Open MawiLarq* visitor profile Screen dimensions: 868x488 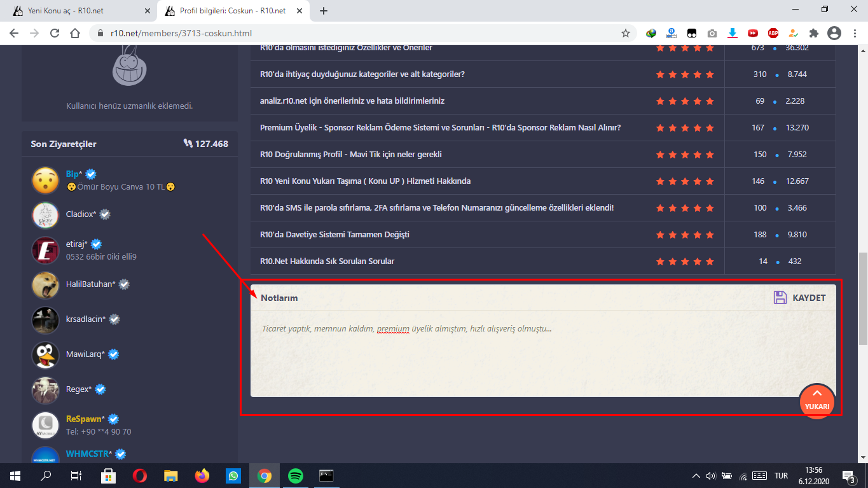click(86, 354)
